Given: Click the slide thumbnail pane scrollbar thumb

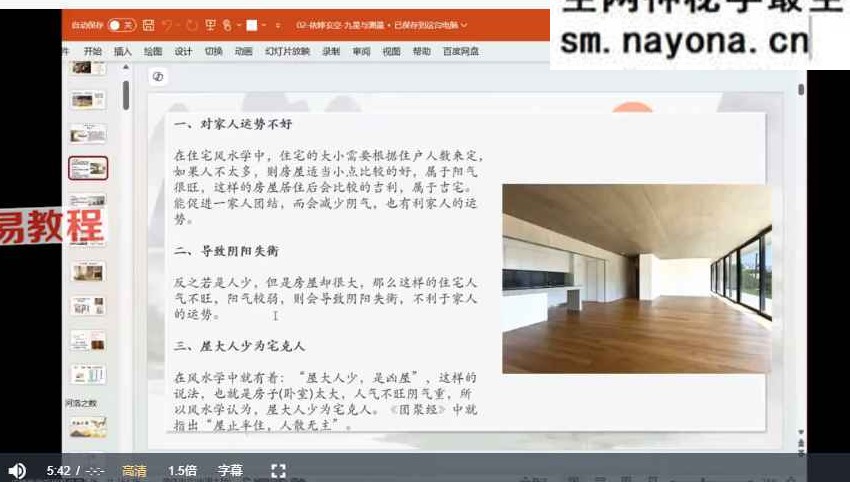Looking at the screenshot, I should 126,95.
